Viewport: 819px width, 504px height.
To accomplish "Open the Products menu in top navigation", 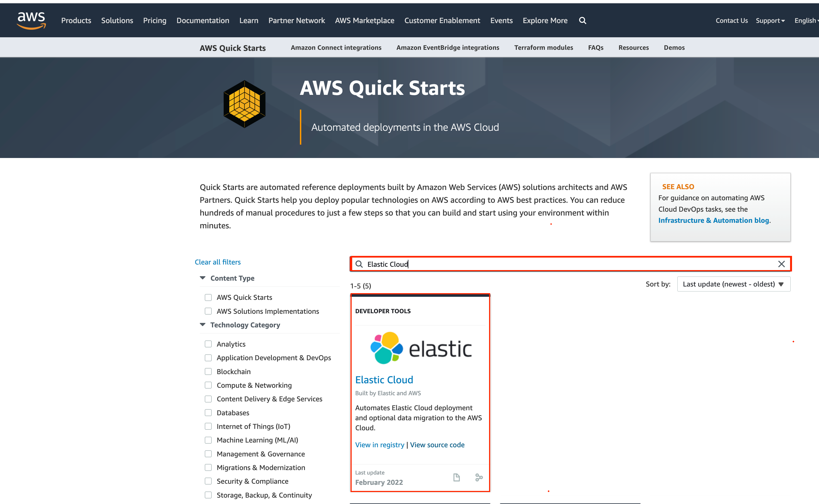I will coord(76,21).
